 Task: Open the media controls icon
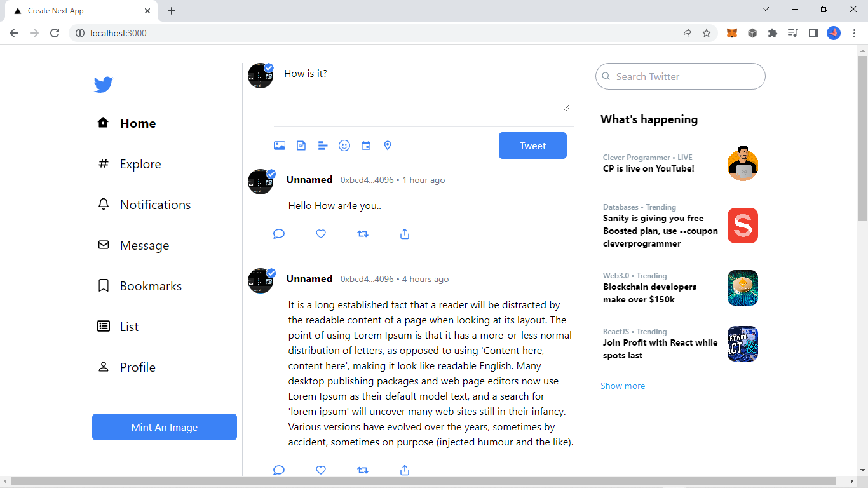793,33
